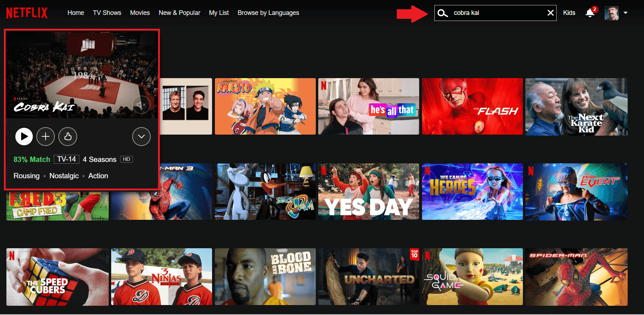Open the notifications bell
The height and width of the screenshot is (315, 644).
590,13
